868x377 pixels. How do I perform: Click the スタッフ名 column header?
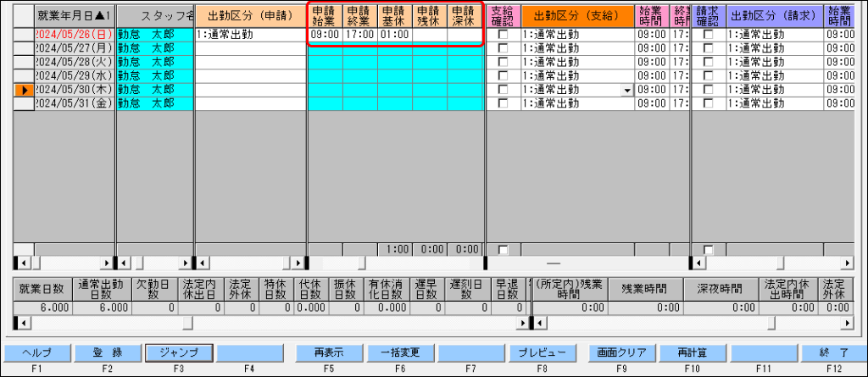[156, 16]
